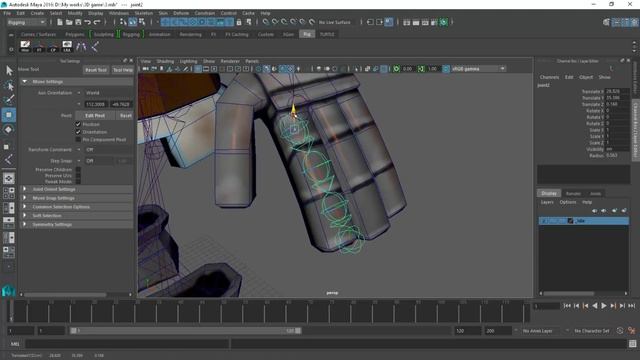The image size is (640, 360).
Task: Open the shelf settings gear icon
Action: point(11,49)
